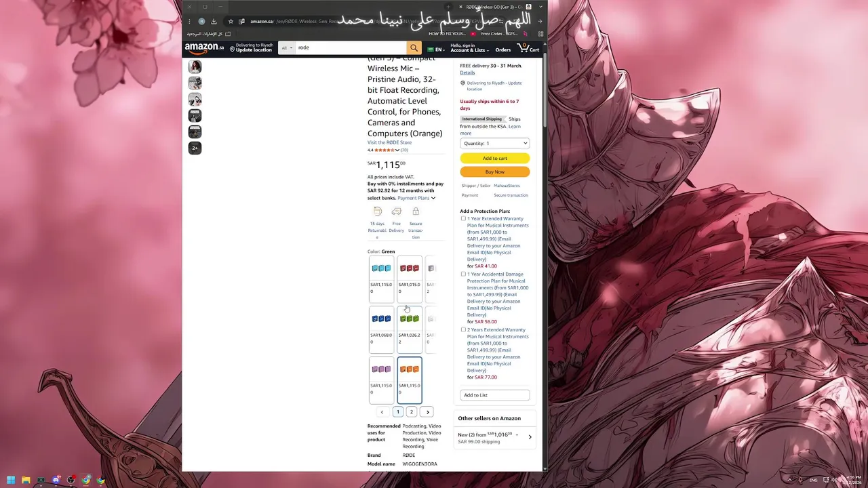
Task: Click the 15 days Returnable icon
Action: (x=378, y=211)
